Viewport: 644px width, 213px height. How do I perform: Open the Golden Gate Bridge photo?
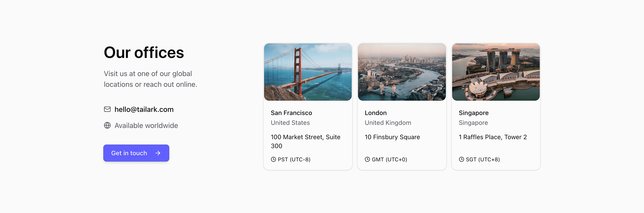point(308,72)
